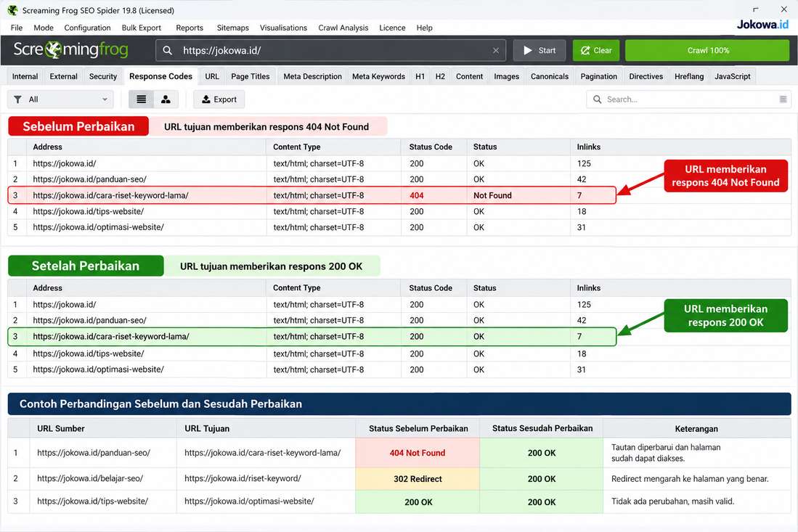Image resolution: width=798 pixels, height=532 pixels.
Task: Open the Bulk Export menu
Action: click(x=141, y=28)
